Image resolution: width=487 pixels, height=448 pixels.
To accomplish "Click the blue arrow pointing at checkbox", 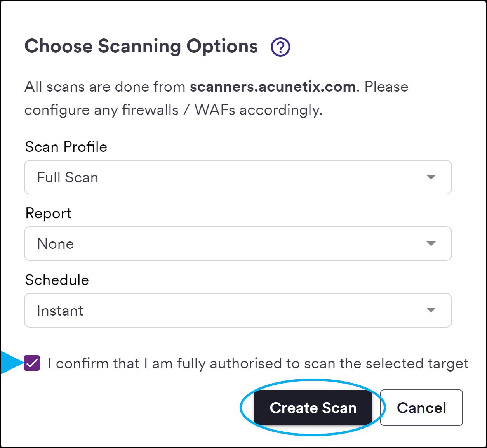I will (12, 363).
